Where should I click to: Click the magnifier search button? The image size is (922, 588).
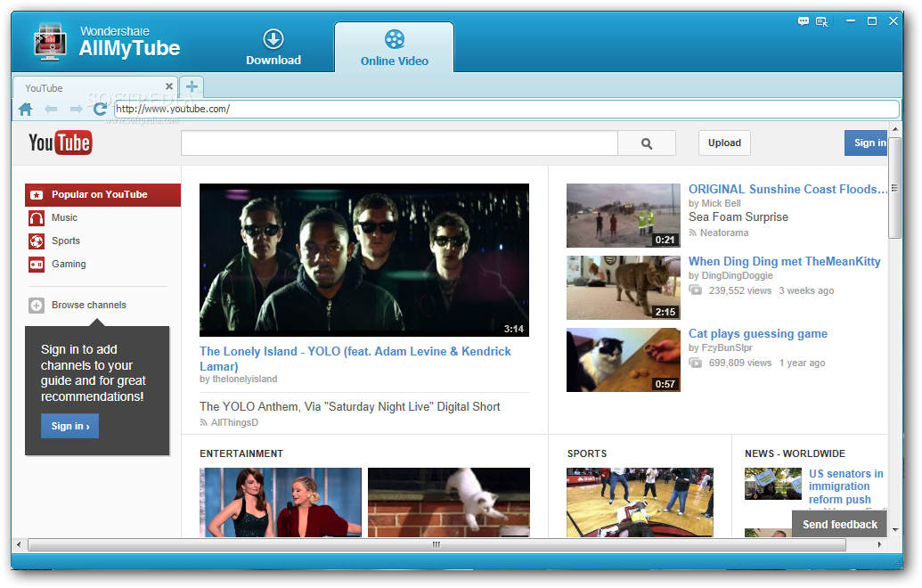[646, 143]
